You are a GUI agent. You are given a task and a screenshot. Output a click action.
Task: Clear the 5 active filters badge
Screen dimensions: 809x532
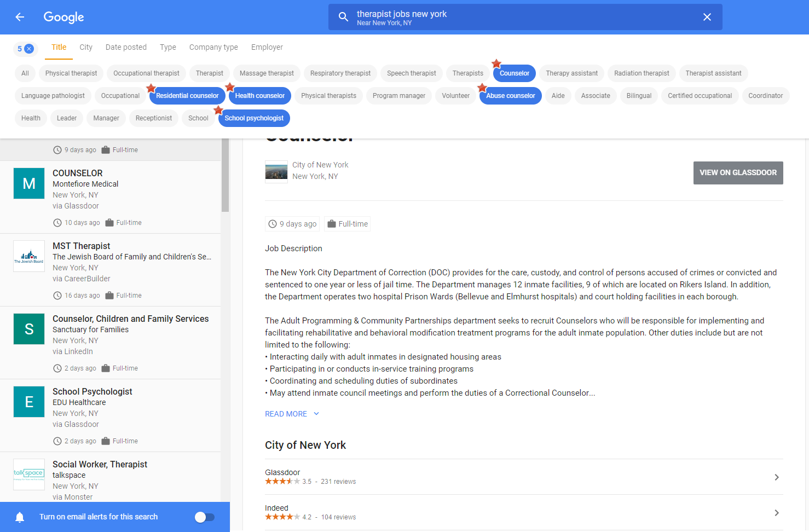(x=29, y=49)
